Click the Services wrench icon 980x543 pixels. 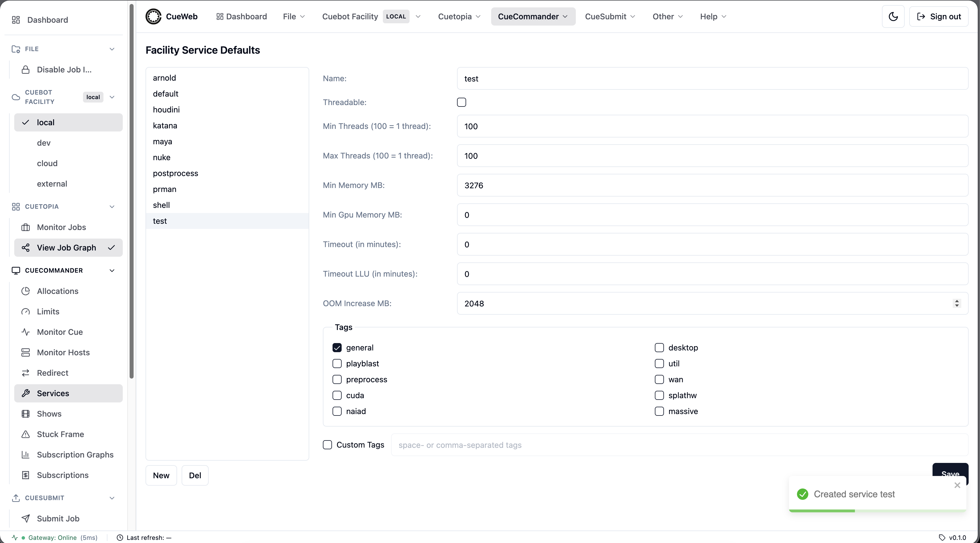[26, 393]
